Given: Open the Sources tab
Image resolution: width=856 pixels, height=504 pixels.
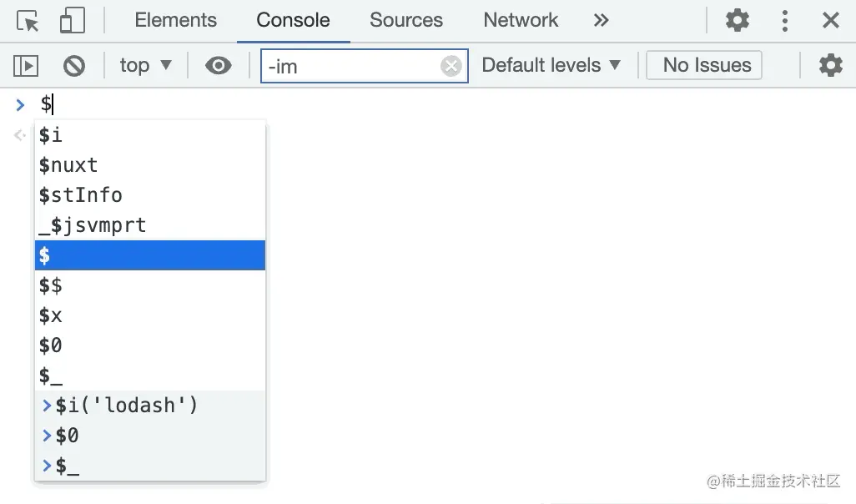Looking at the screenshot, I should point(406,20).
